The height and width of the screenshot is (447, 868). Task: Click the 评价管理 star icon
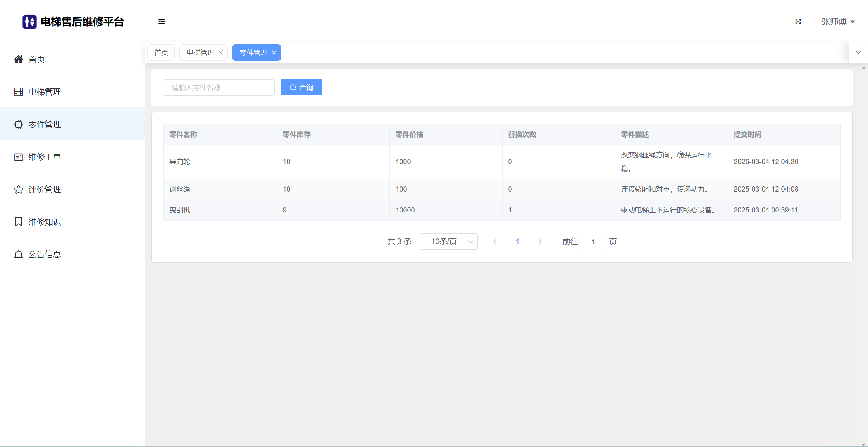click(18, 189)
